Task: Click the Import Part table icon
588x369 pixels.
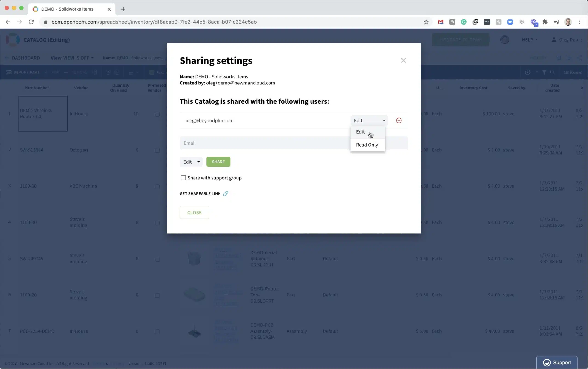Action: pyautogui.click(x=9, y=72)
